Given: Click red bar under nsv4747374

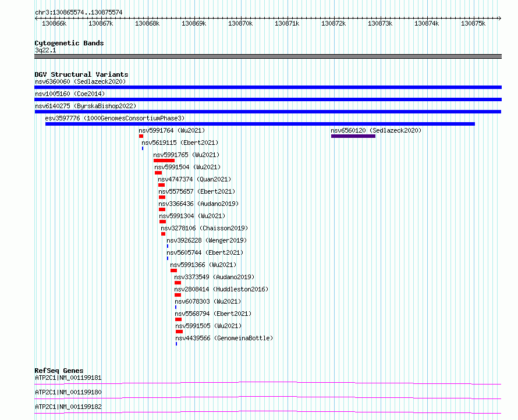Looking at the screenshot, I should pyautogui.click(x=162, y=185).
